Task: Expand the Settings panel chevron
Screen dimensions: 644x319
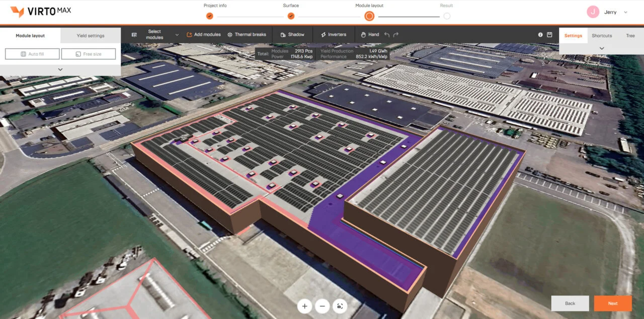Action: (x=602, y=48)
